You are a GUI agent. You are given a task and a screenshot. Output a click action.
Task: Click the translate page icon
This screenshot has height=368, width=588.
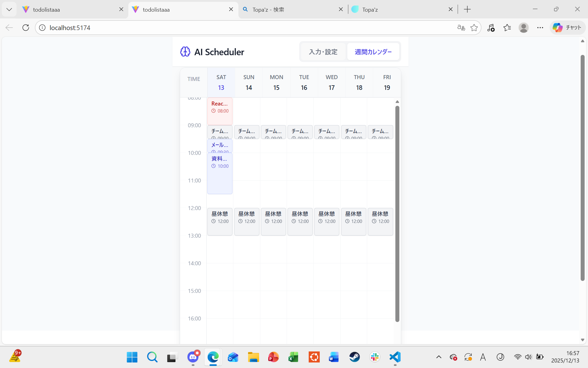click(461, 28)
